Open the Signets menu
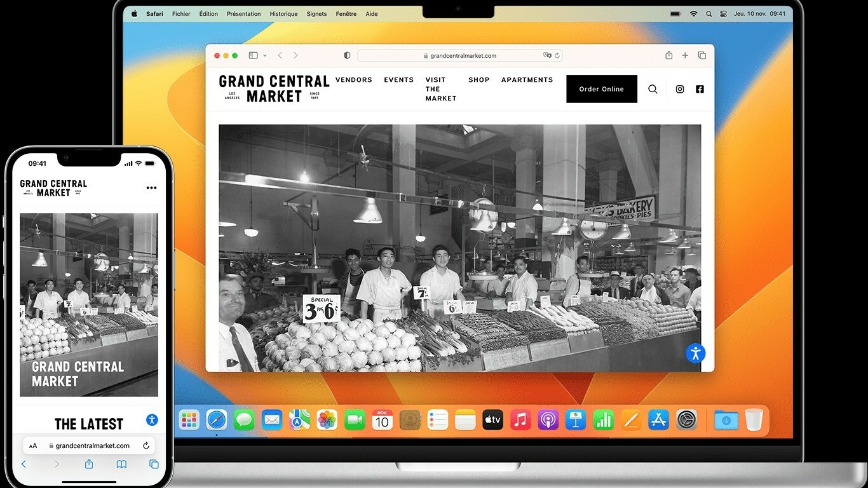 (316, 13)
